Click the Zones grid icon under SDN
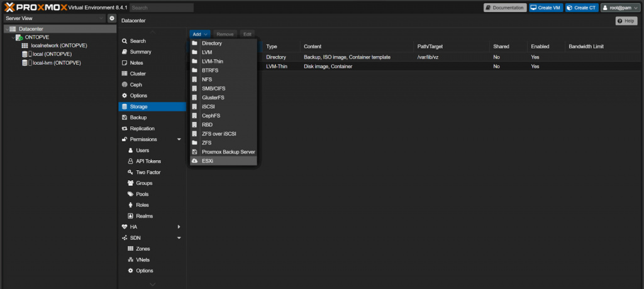The height and width of the screenshot is (289, 644). [x=131, y=249]
